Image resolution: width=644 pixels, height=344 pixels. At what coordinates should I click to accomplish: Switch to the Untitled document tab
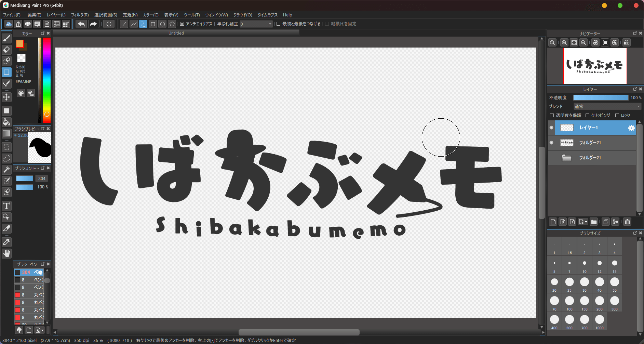point(176,33)
